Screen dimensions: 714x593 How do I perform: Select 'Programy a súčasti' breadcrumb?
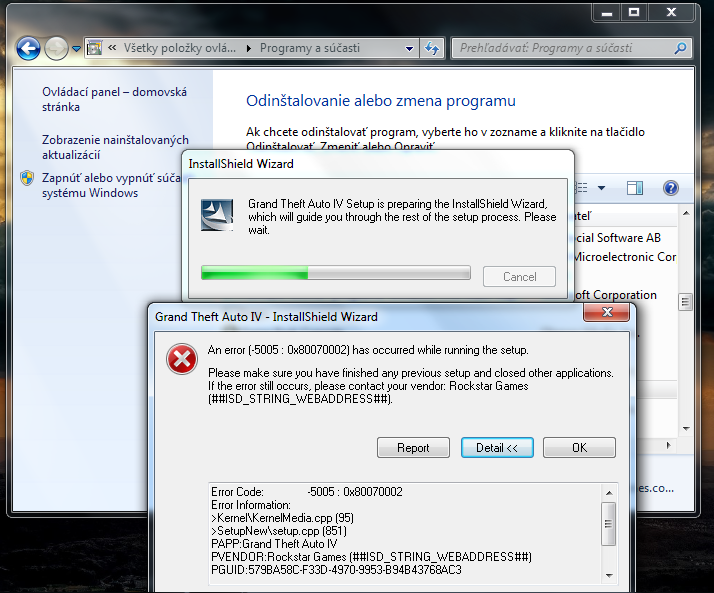pyautogui.click(x=310, y=48)
